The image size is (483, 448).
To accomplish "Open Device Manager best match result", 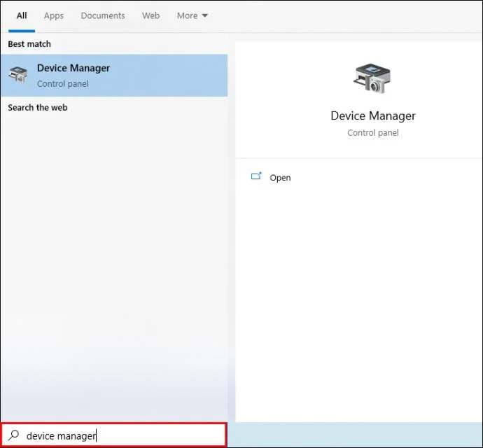I will click(114, 76).
